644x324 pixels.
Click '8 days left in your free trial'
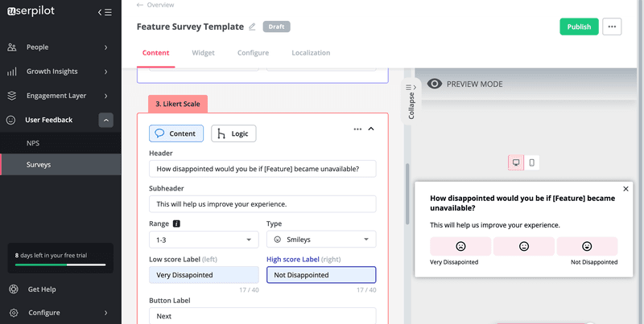click(x=51, y=256)
